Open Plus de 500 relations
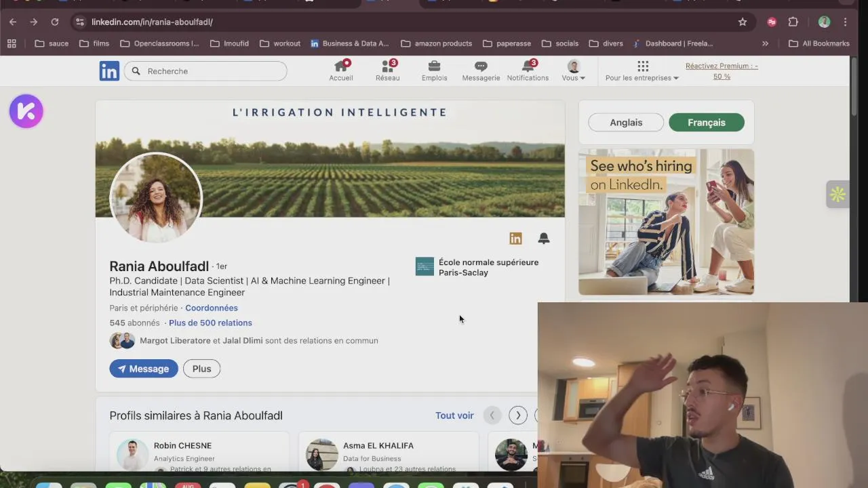Screen dimensions: 868x488 210,323
